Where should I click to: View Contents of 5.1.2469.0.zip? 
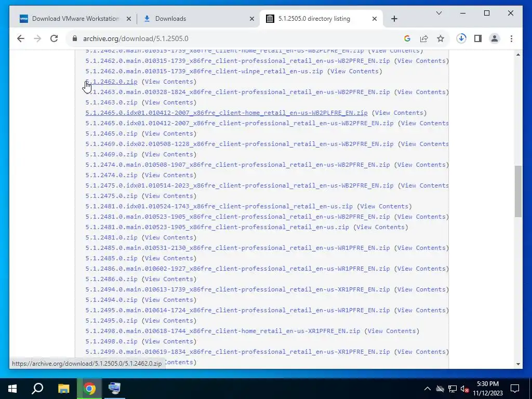pyautogui.click(x=169, y=154)
